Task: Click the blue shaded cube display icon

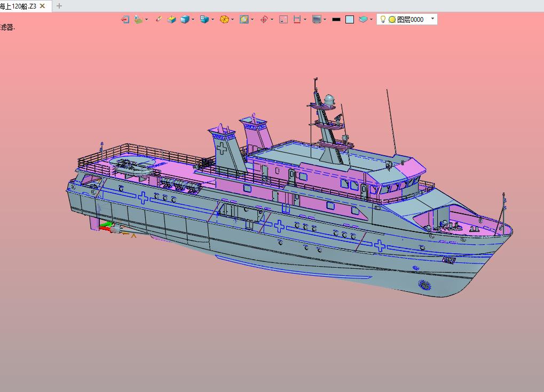Action: click(x=185, y=19)
